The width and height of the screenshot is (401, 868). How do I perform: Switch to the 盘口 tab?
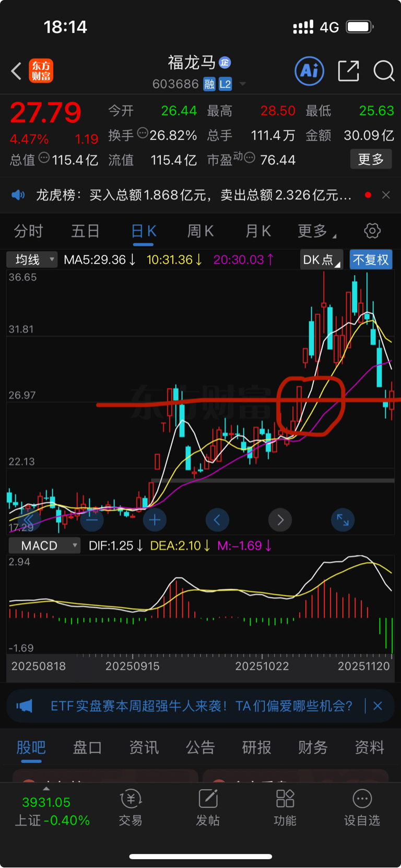pyautogui.click(x=87, y=747)
